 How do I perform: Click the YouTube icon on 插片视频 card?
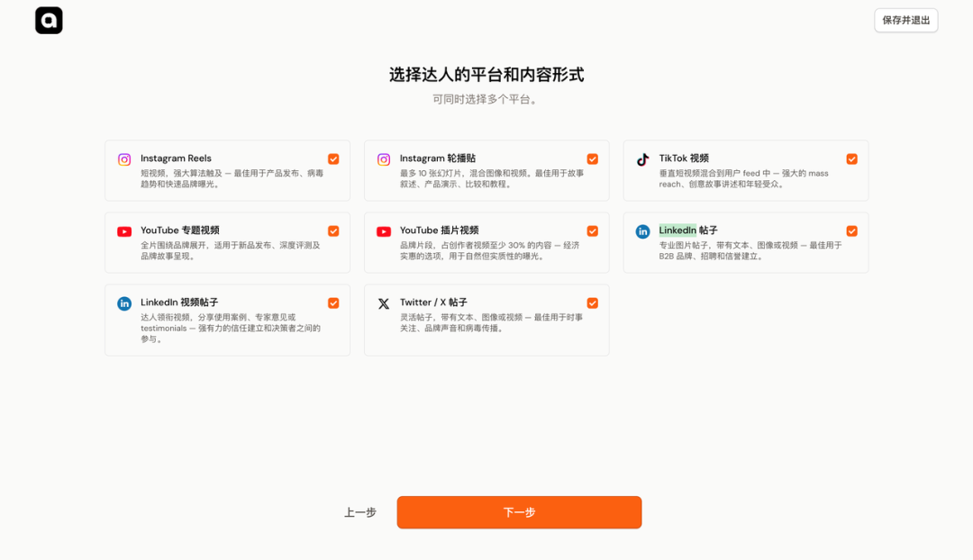point(384,231)
